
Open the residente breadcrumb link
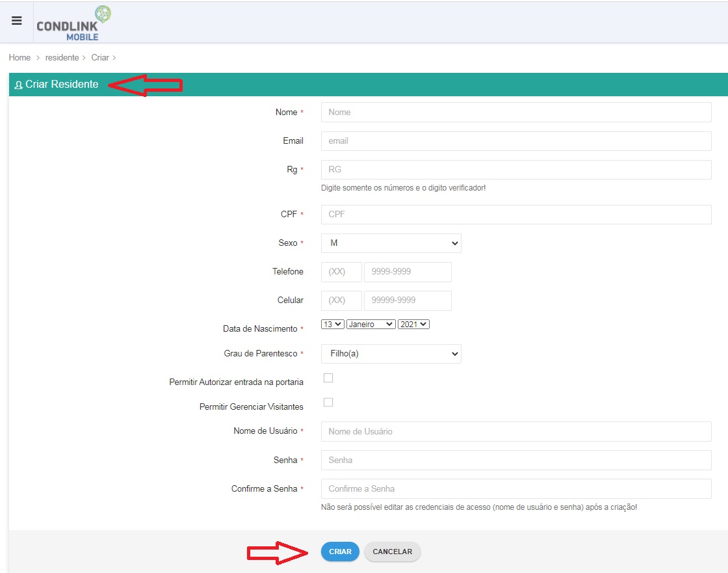62,58
